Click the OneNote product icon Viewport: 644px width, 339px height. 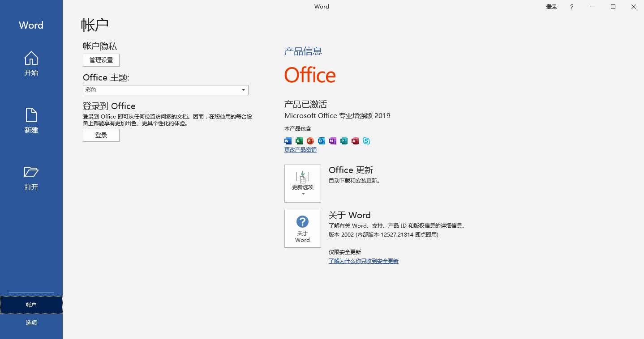pos(333,141)
